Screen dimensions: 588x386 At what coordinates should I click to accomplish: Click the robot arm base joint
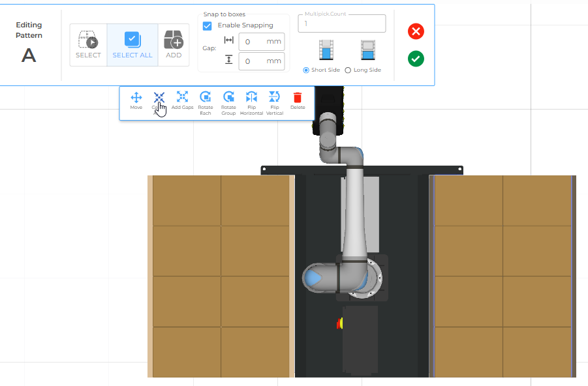coord(363,278)
